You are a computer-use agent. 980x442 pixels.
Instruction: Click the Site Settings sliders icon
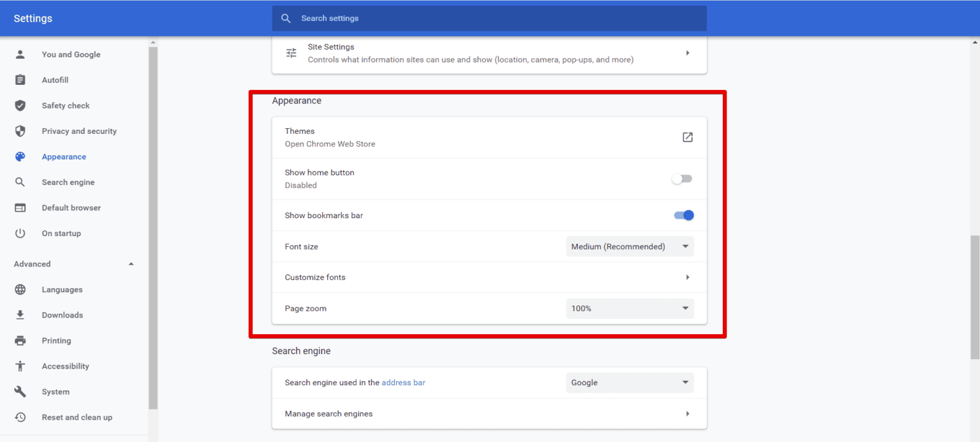pos(291,52)
